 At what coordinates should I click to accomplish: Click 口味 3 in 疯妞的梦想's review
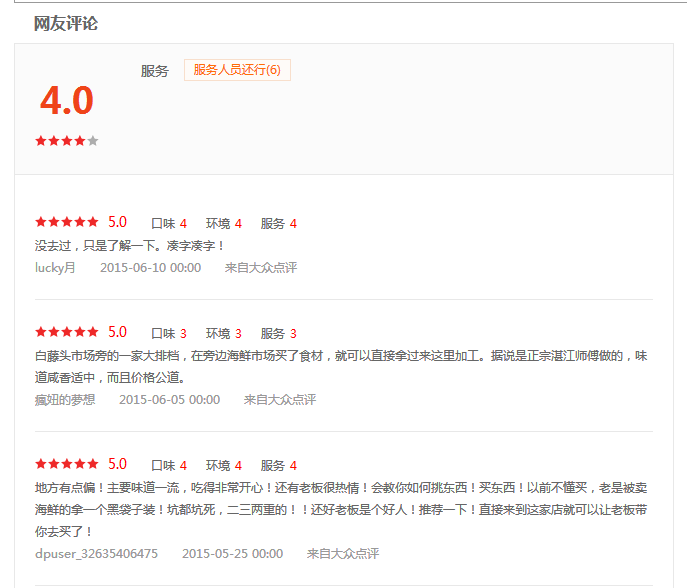(x=169, y=333)
